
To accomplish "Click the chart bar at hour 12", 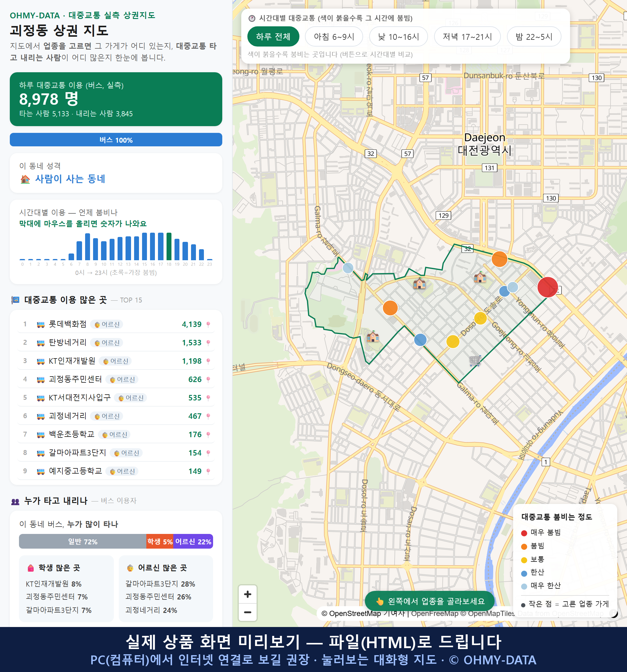I will pyautogui.click(x=120, y=249).
